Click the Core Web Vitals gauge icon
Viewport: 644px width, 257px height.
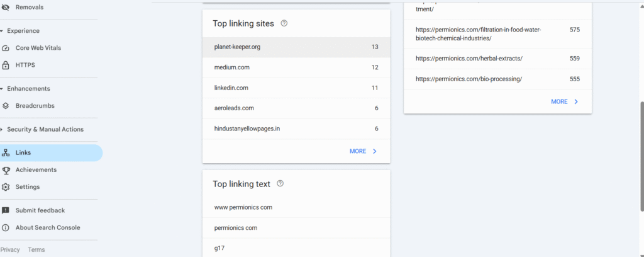[x=6, y=48]
